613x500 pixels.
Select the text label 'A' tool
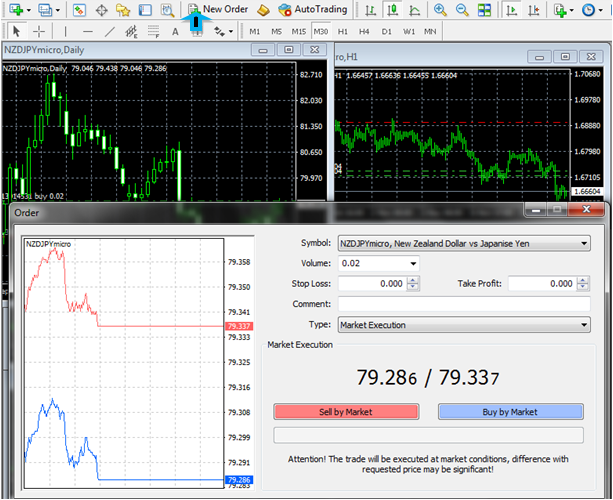point(175,31)
